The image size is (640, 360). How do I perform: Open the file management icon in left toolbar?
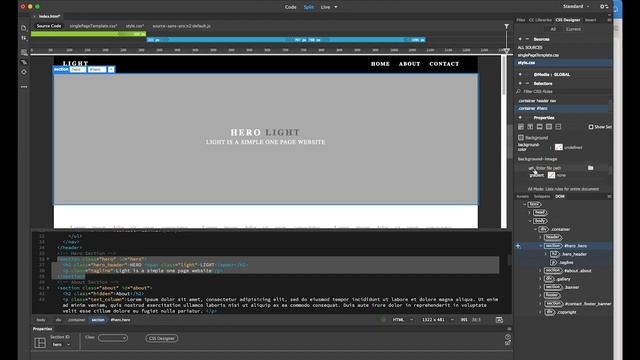click(x=24, y=28)
